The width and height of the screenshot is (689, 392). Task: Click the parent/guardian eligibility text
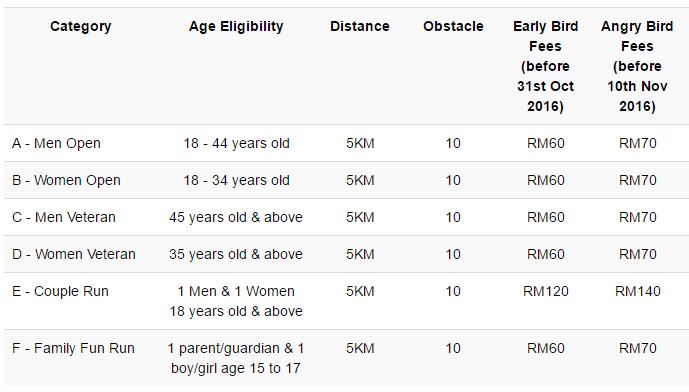coord(236,358)
